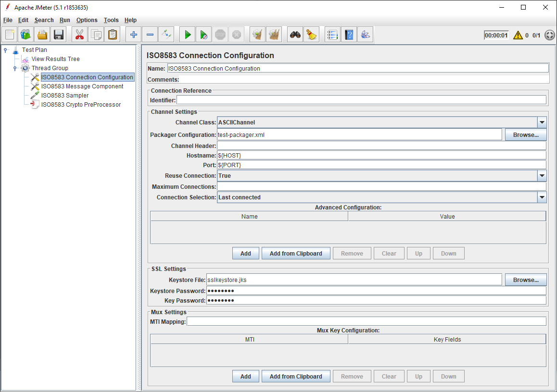Open the Run menu
557x392 pixels.
click(64, 20)
